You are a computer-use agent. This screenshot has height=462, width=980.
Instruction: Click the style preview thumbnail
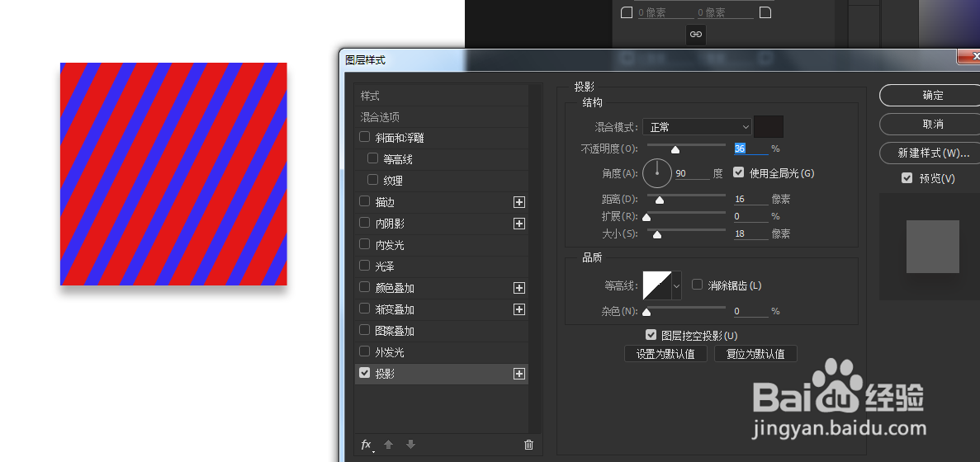tap(932, 246)
